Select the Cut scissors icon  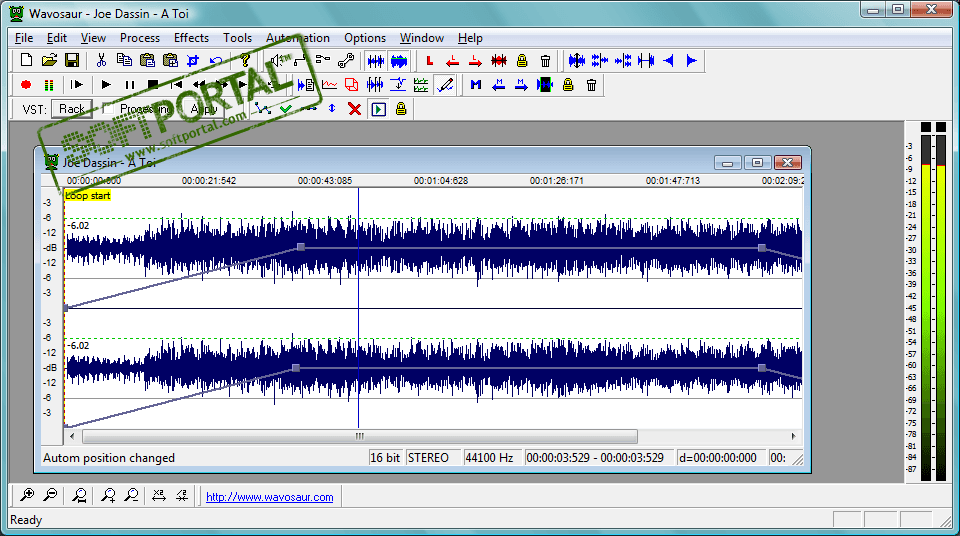tap(101, 61)
